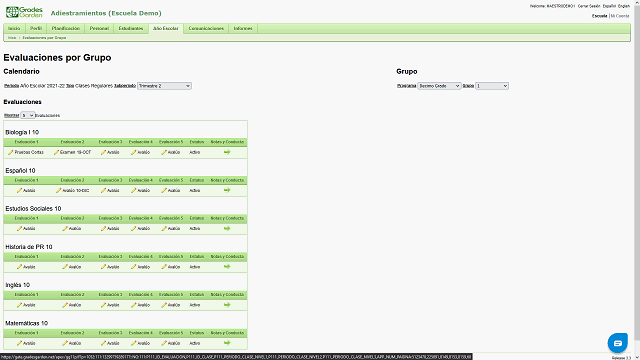This screenshot has width=640, height=360.
Task: Open green arrow for Historia de PR 10
Action: pyautogui.click(x=227, y=267)
